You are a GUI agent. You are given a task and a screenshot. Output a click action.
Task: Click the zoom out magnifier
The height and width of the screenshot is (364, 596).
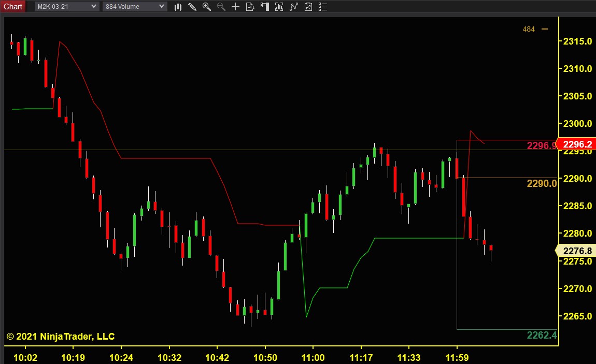(x=221, y=6)
